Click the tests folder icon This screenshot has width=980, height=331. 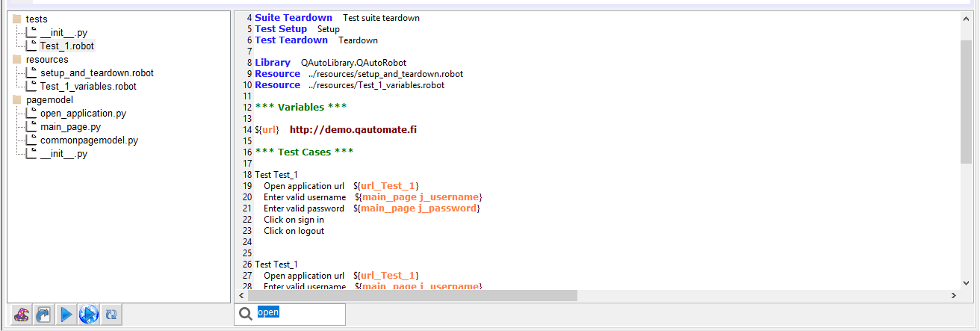click(x=16, y=19)
